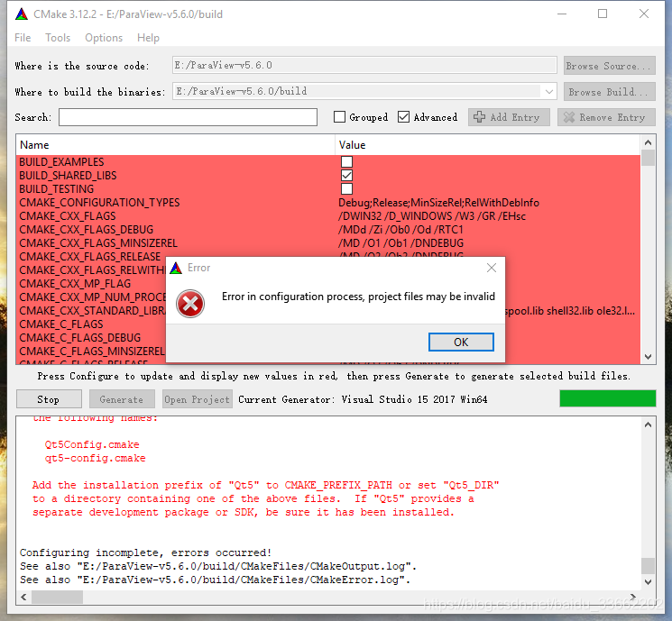Image resolution: width=672 pixels, height=621 pixels.
Task: Click the Browse Source button
Action: pos(610,66)
